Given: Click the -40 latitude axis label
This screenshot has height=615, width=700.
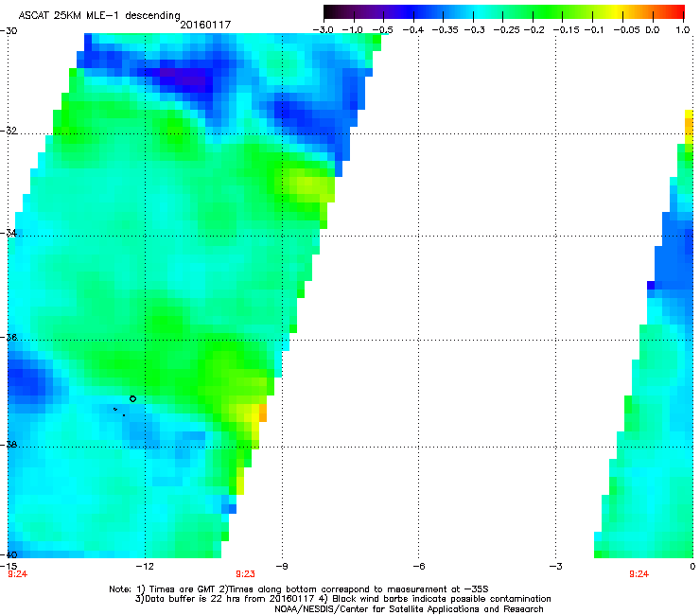Looking at the screenshot, I should 9,554.
